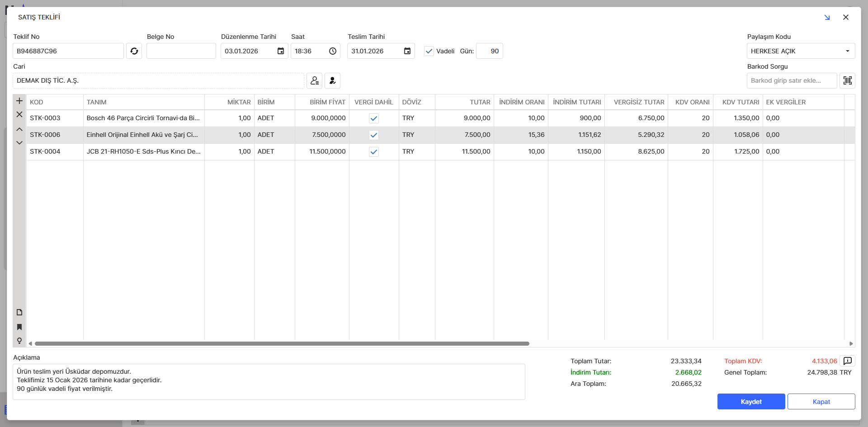Open the Teslim Tarihi calendar picker
The width and height of the screenshot is (868, 427).
click(407, 51)
